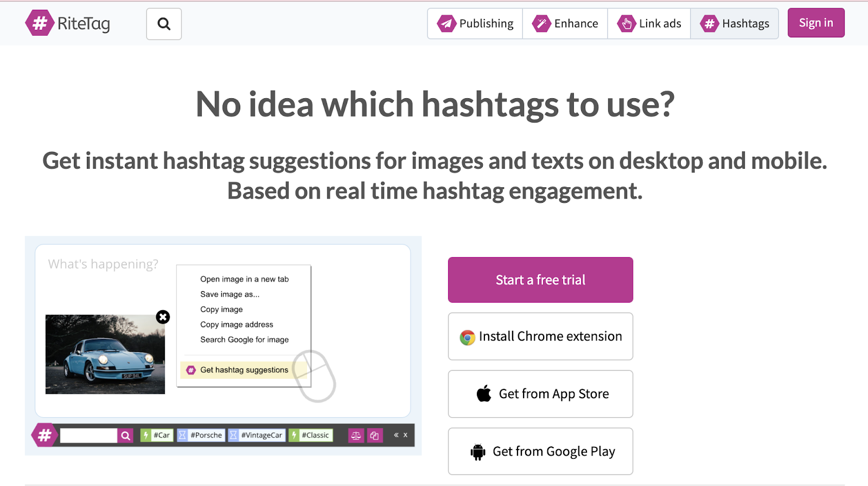Select Copy image menu entry
The image size is (868, 486).
221,309
